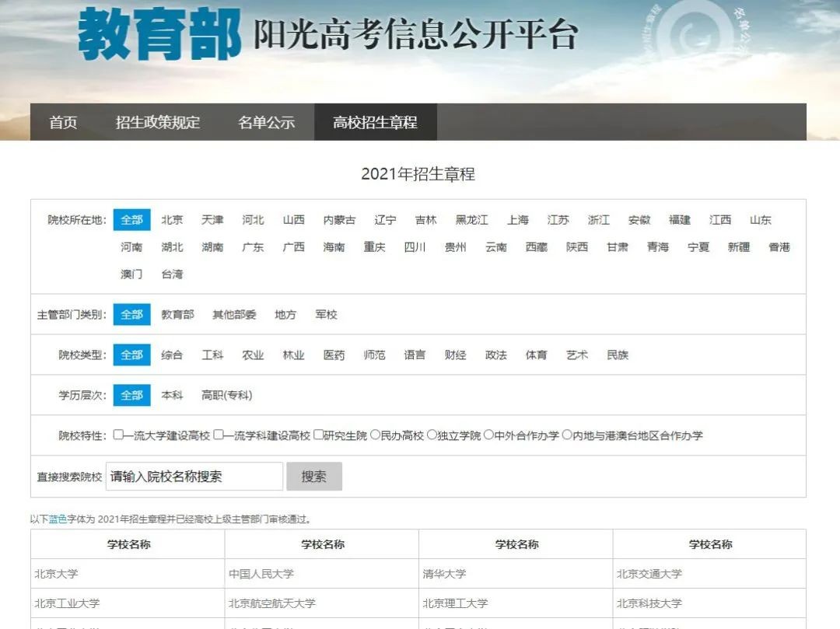Filter education level by 本科
Screen dimensions: 840x629
[172, 396]
